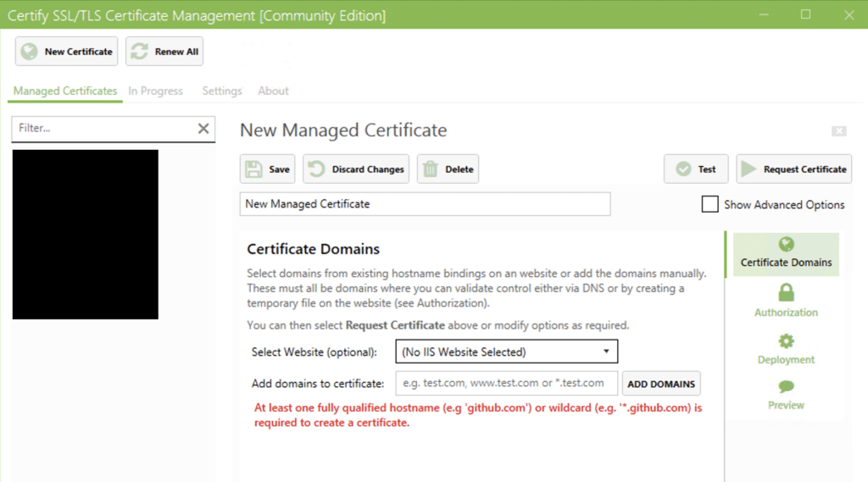868x482 pixels.
Task: Open the Preview section
Action: (786, 395)
